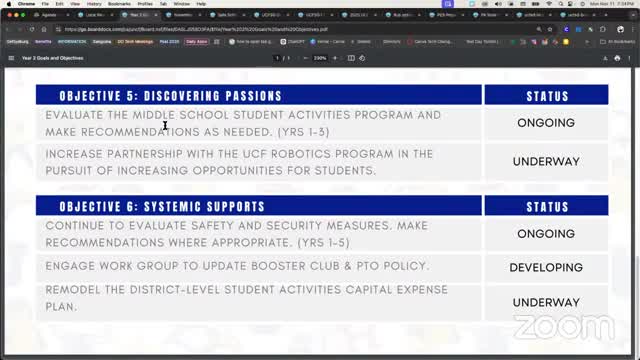Screen dimensions: 640x360
Task: Edit the PDF zoom percentage field
Action: [x=320, y=58]
